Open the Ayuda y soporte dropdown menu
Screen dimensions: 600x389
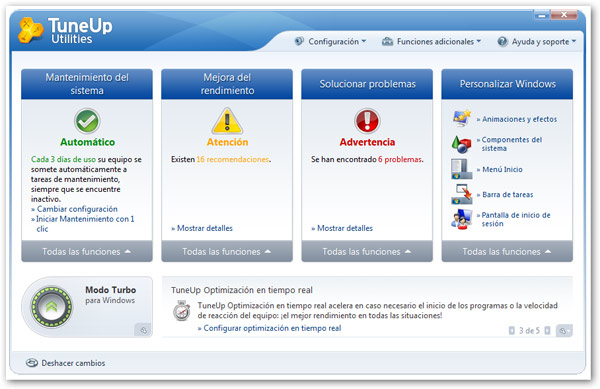coord(536,41)
